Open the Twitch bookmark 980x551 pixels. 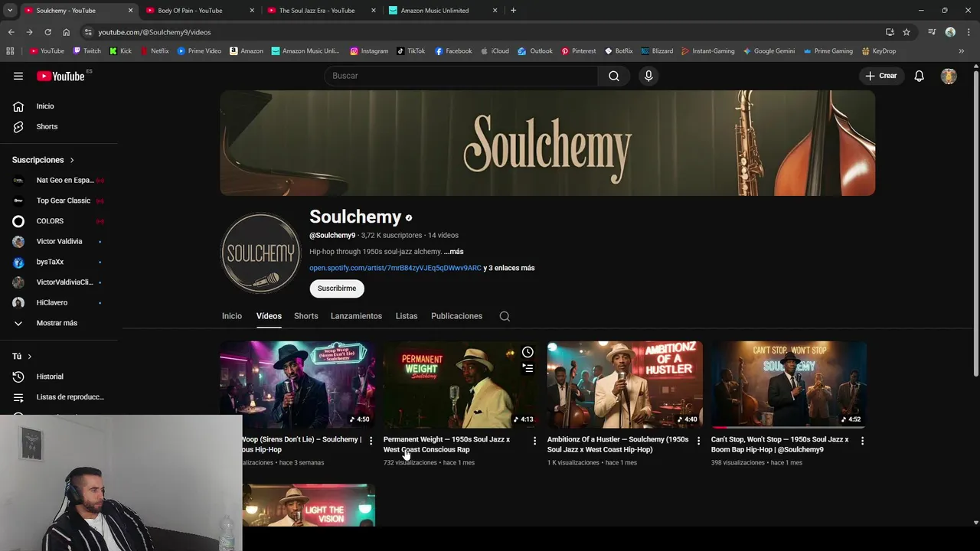click(87, 51)
